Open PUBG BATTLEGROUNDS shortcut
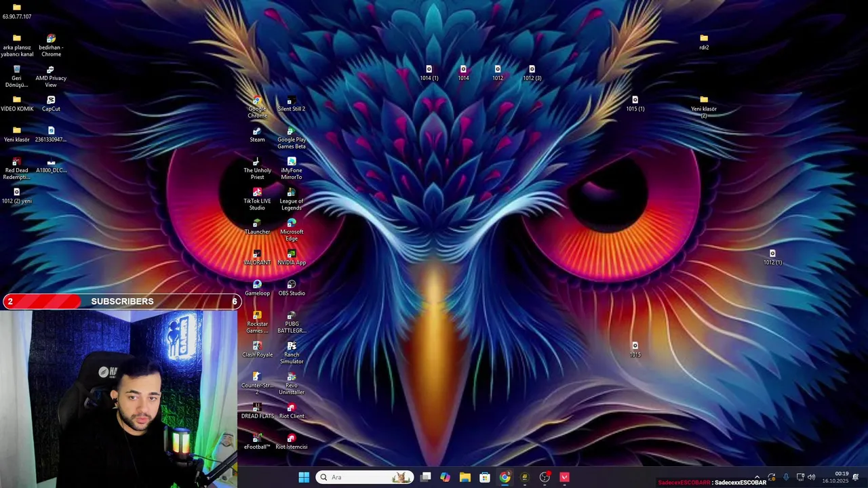This screenshot has height=488, width=868. (x=291, y=322)
